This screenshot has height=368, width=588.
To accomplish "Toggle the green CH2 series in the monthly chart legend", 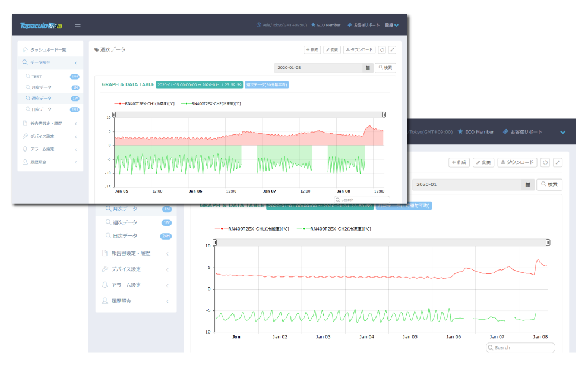I will click(334, 229).
